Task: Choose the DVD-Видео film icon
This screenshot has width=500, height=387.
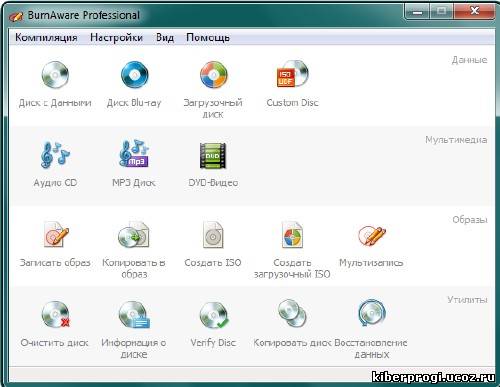Action: click(213, 155)
